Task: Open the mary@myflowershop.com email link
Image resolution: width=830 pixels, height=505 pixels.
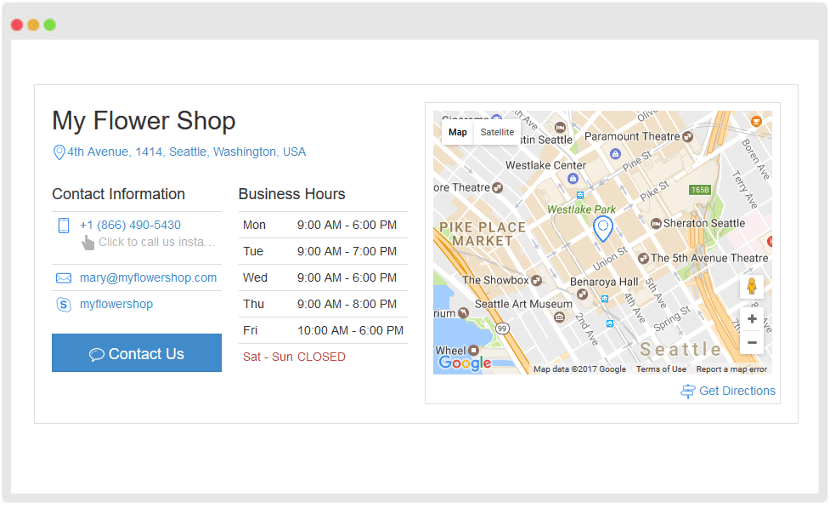Action: [148, 278]
